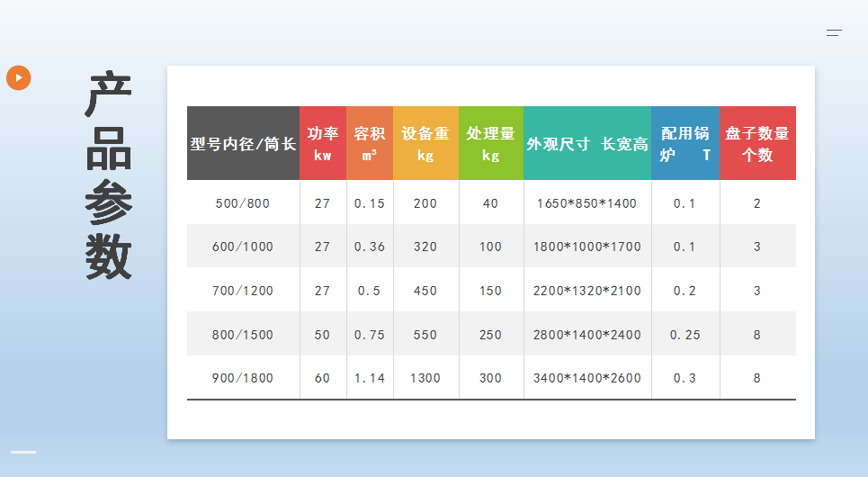The width and height of the screenshot is (868, 477).
Task: Select the red 功率 kw header cell
Action: [x=323, y=143]
